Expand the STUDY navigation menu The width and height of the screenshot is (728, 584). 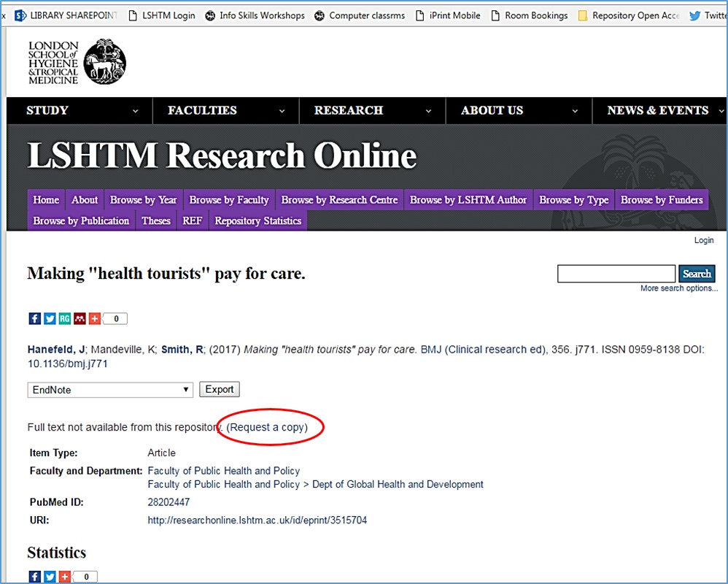click(x=80, y=111)
